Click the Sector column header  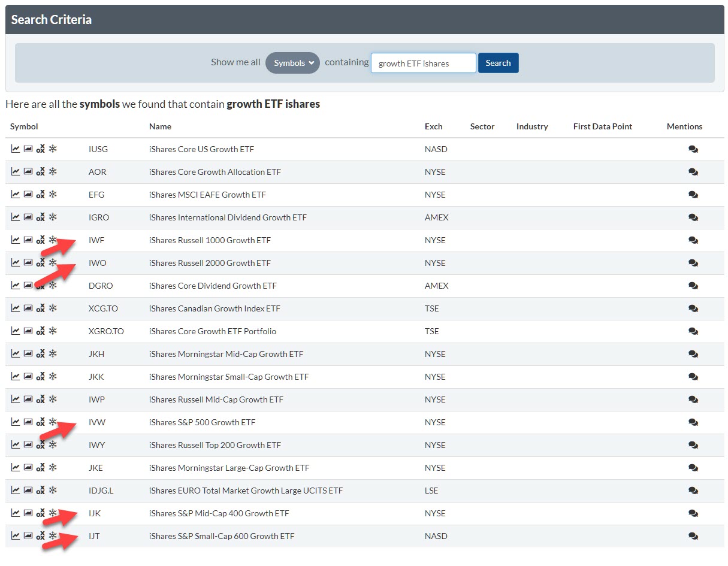pyautogui.click(x=482, y=126)
